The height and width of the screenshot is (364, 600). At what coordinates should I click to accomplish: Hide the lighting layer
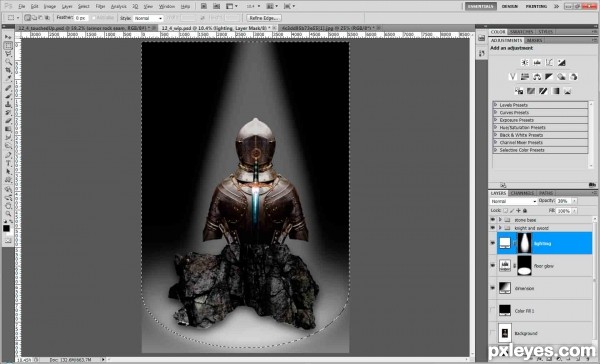[x=492, y=243]
